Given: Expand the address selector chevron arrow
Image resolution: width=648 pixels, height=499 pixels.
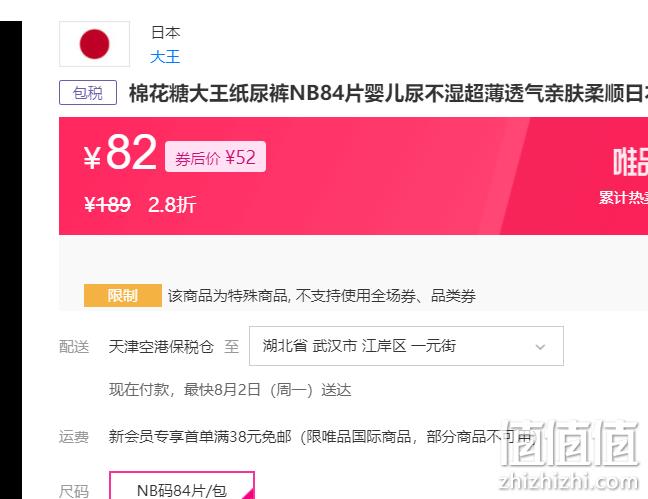Looking at the screenshot, I should click(540, 347).
